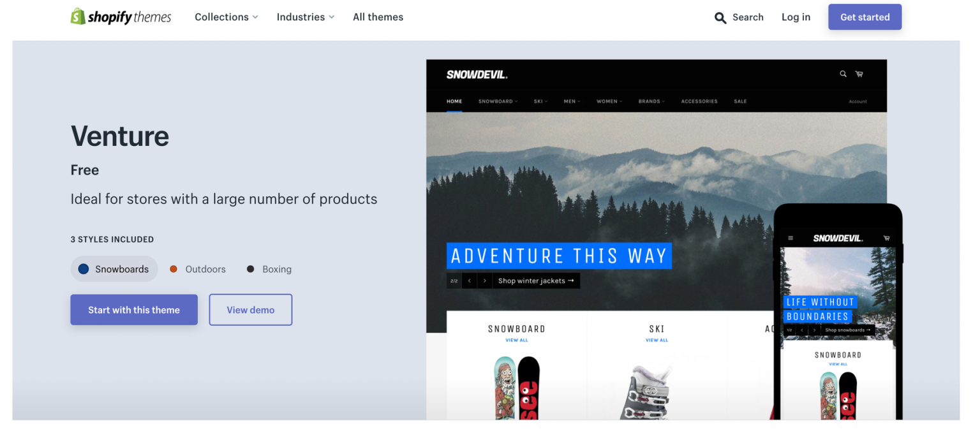Click the Snowdevil preview cart icon
The image size is (980, 431).
[859, 74]
